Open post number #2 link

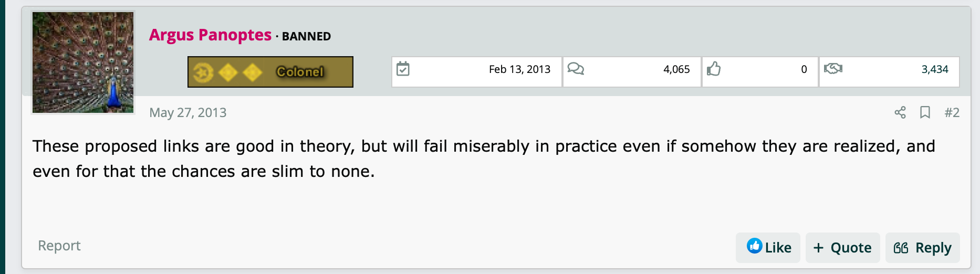[x=952, y=112]
